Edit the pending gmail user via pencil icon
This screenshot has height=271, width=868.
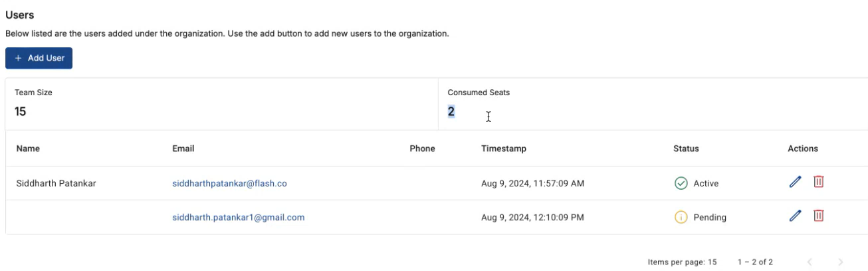(796, 216)
